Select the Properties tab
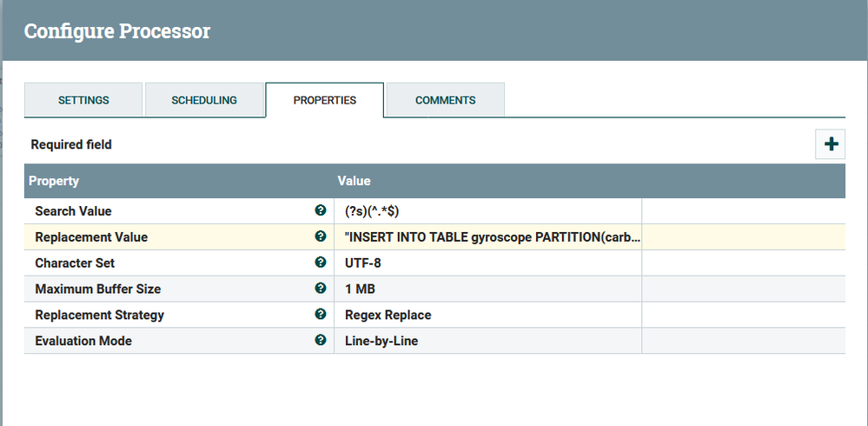Viewport: 868px width, 426px height. [325, 100]
